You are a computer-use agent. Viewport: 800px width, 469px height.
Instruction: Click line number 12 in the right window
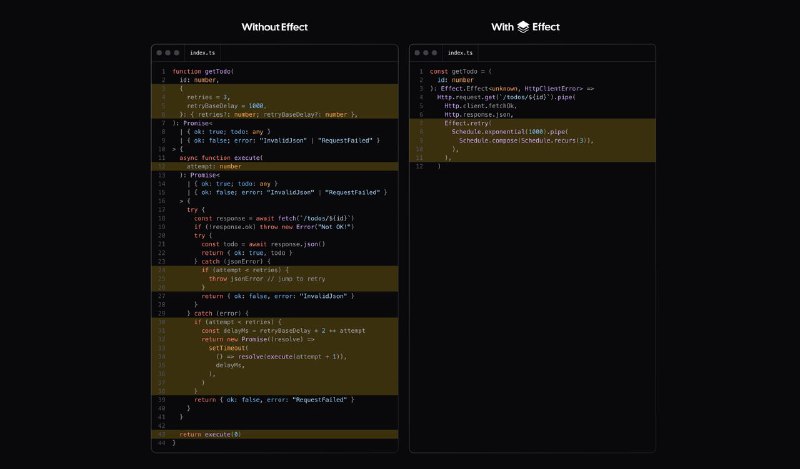pyautogui.click(x=419, y=166)
